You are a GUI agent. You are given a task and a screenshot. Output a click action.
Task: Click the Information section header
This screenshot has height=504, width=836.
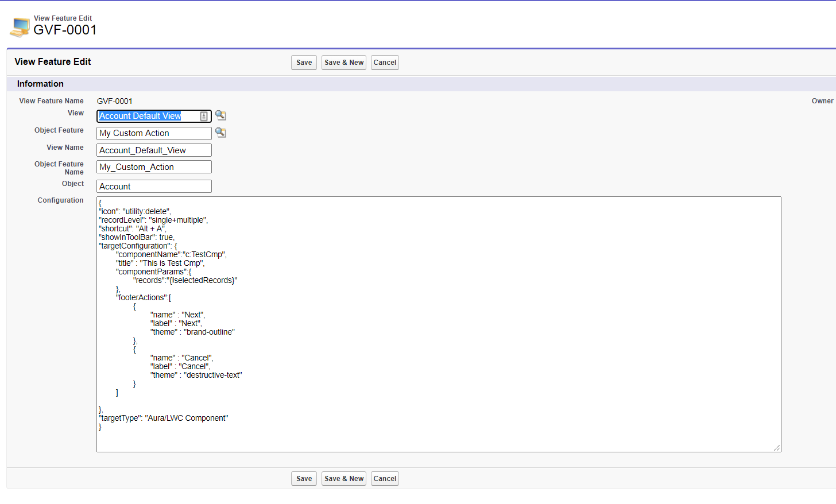(x=40, y=84)
